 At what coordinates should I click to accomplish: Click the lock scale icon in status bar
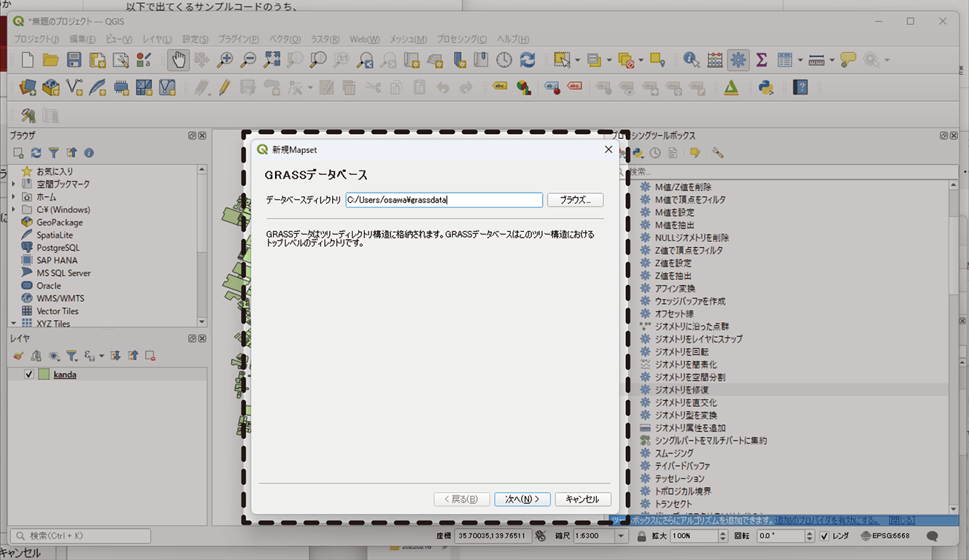click(x=641, y=536)
